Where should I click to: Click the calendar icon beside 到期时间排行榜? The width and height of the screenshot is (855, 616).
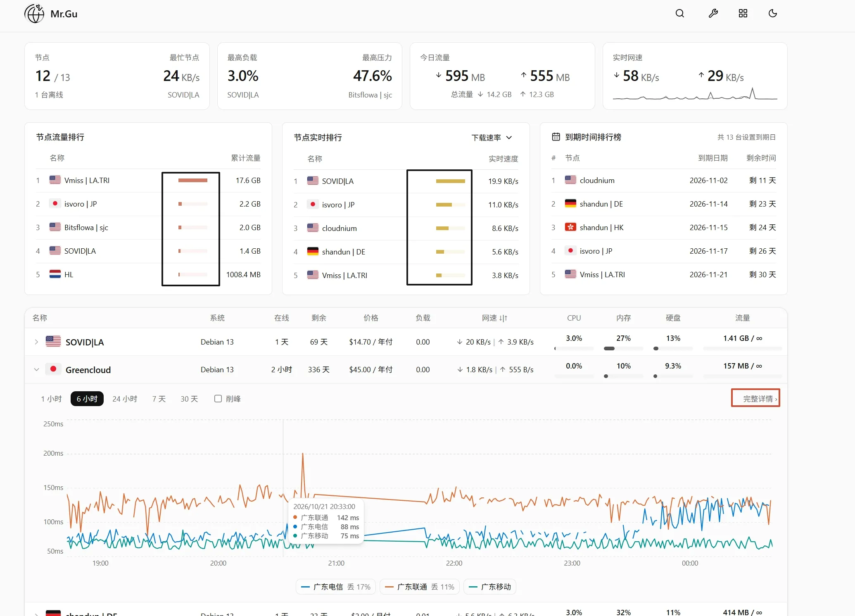click(x=556, y=137)
